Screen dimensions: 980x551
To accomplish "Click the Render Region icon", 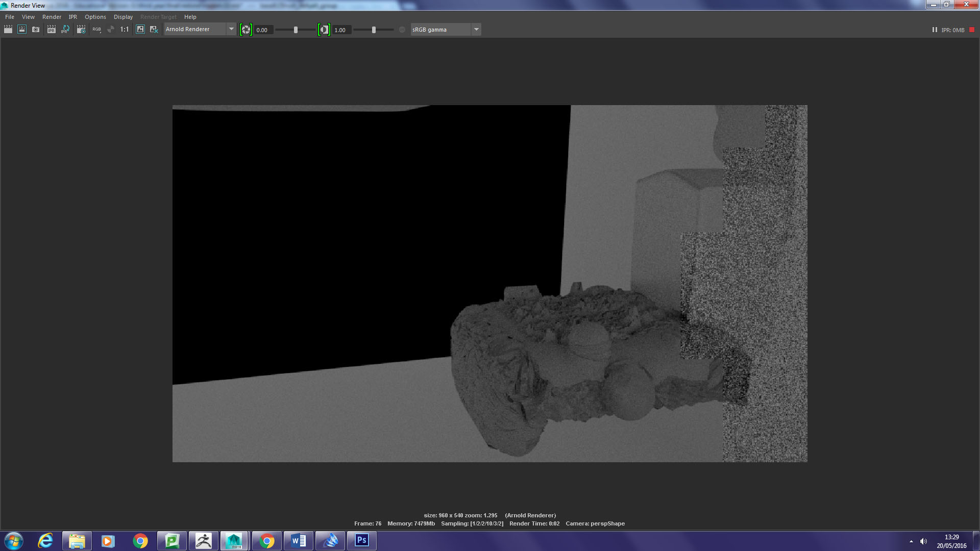I will (22, 30).
